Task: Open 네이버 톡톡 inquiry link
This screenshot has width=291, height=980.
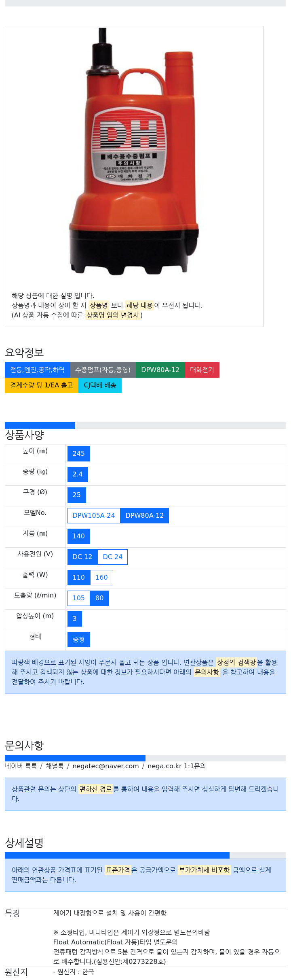Action: 21,766
